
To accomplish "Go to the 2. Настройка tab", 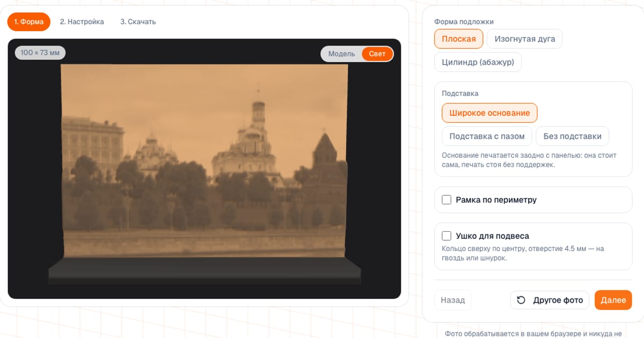I will (x=82, y=22).
